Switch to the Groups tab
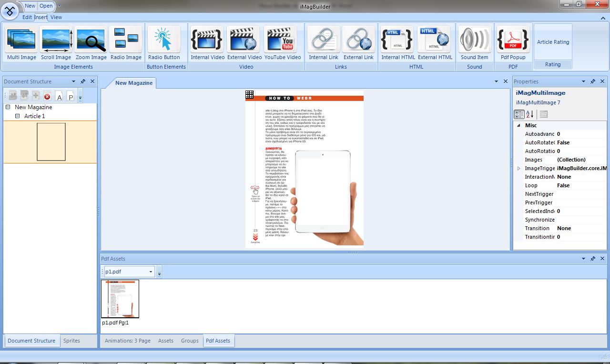Image resolution: width=610 pixels, height=364 pixels. click(190, 341)
